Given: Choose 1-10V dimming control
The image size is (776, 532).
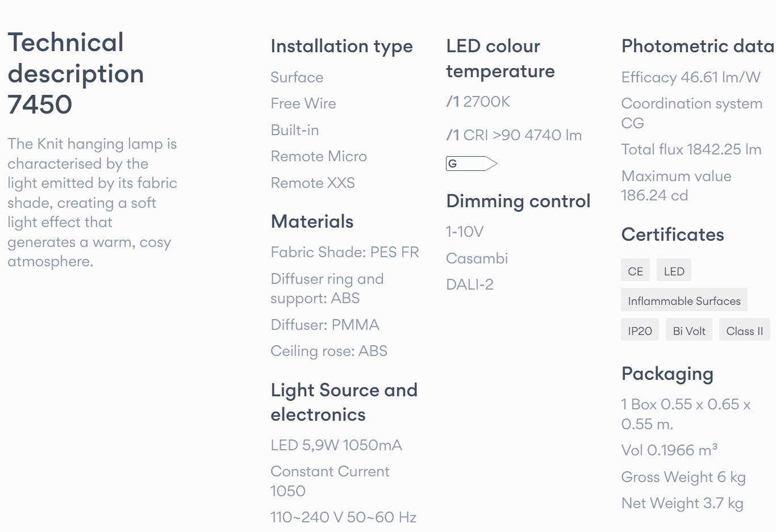Looking at the screenshot, I should point(465,232).
